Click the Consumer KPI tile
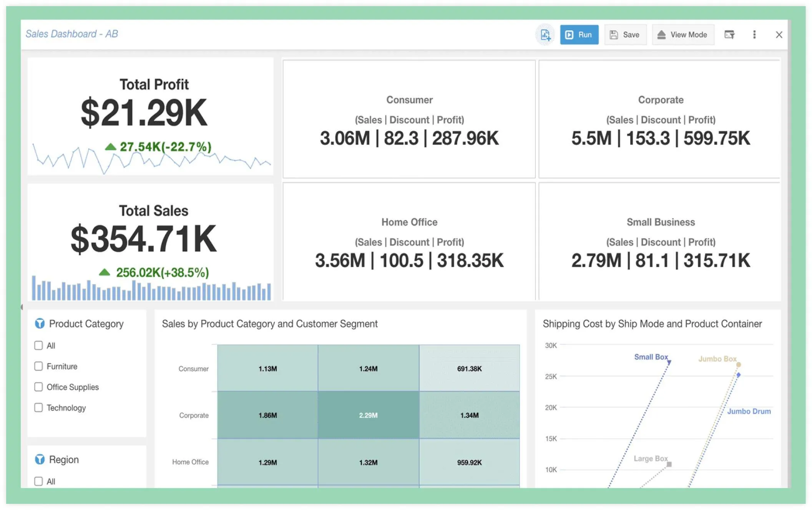Viewport: 812px width, 510px height. click(x=409, y=119)
